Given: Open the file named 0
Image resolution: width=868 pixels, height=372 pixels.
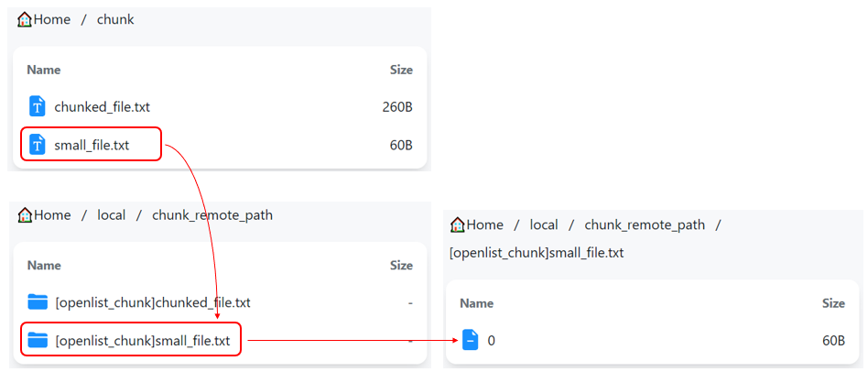Looking at the screenshot, I should click(492, 341).
